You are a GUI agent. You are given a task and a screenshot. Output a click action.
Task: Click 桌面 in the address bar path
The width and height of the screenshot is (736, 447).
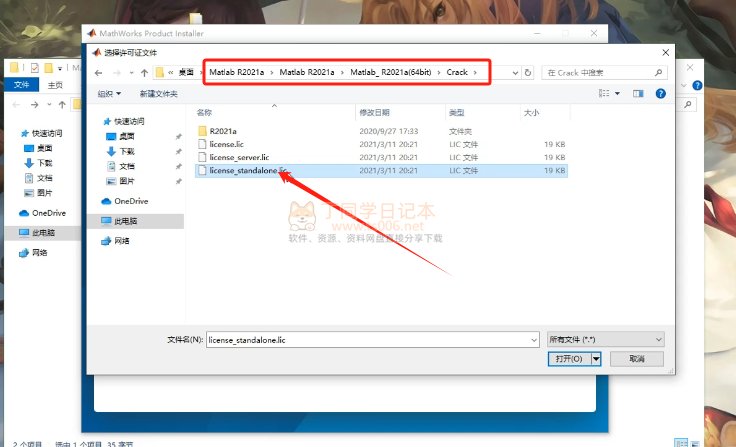point(186,72)
